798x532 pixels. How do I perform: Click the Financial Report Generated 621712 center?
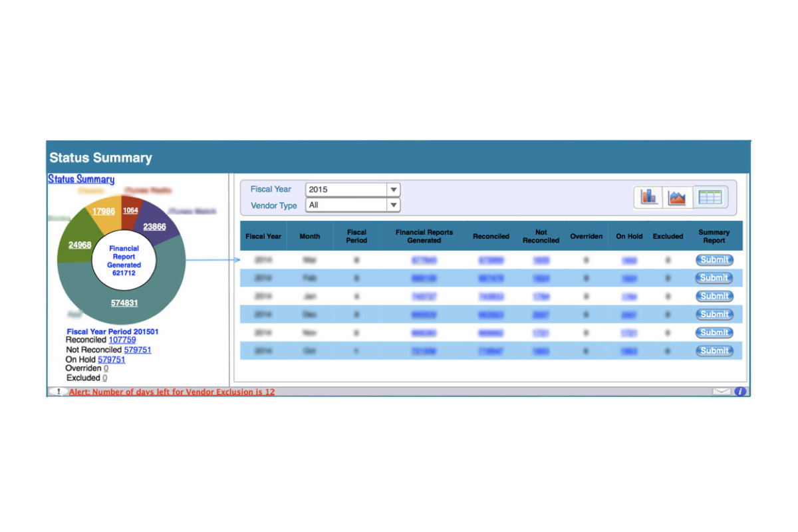coord(124,261)
